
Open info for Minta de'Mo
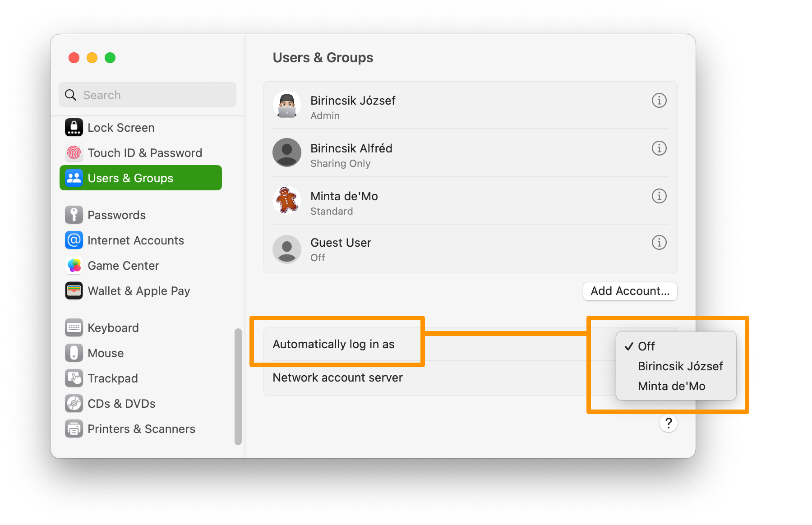point(659,196)
